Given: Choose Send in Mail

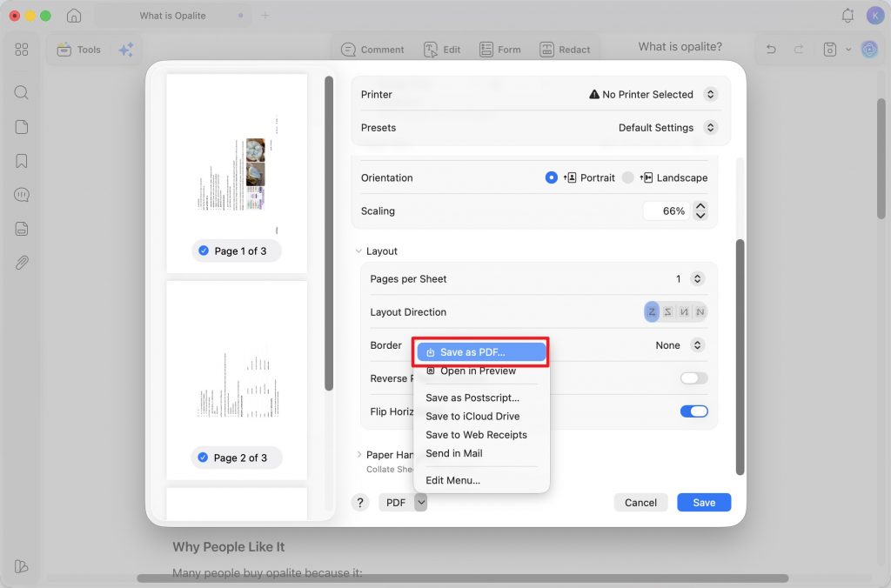Looking at the screenshot, I should click(x=481, y=453).
